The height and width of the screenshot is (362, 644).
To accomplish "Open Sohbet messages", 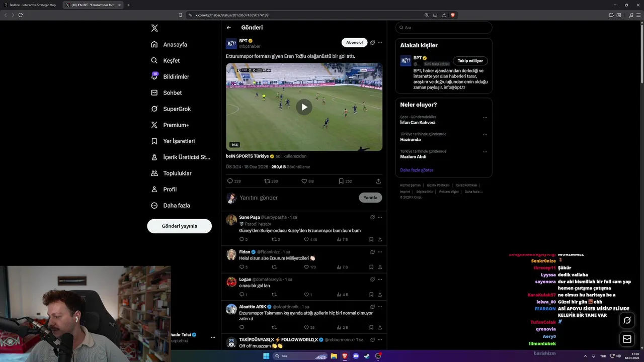I will pos(167,93).
